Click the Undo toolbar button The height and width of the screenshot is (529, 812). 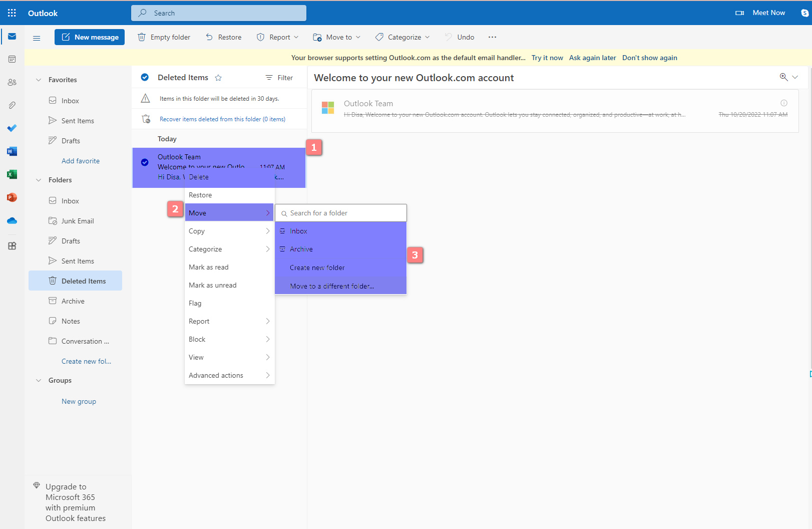tap(460, 37)
